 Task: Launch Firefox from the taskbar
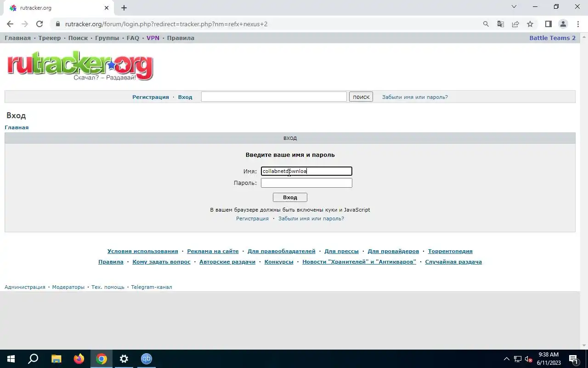point(79,359)
